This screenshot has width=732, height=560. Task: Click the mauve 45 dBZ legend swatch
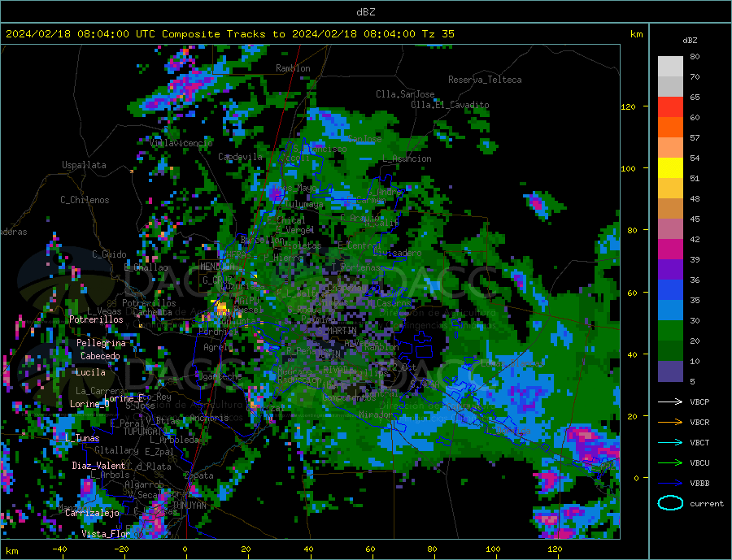pos(670,228)
